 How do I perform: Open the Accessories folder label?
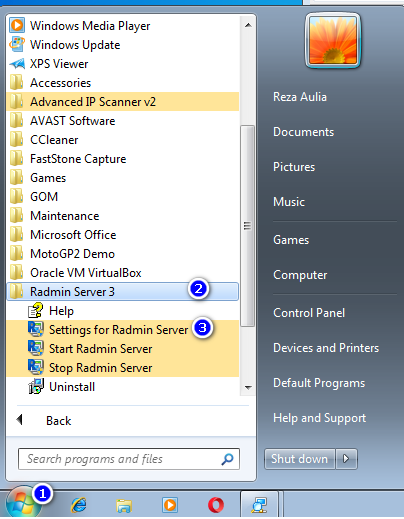point(60,83)
